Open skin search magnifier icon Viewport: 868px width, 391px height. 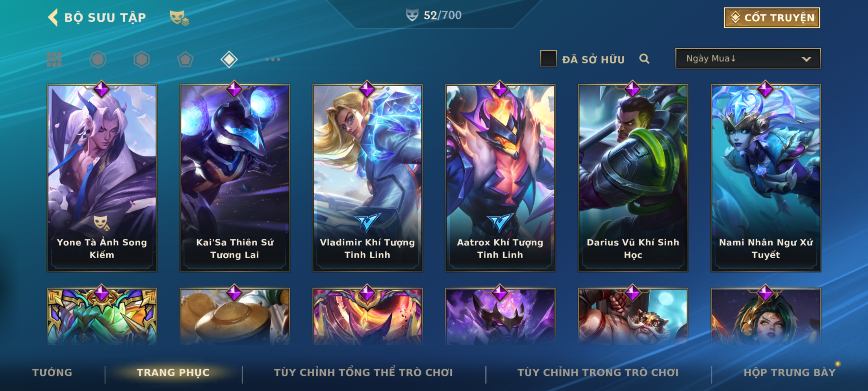pyautogui.click(x=644, y=59)
